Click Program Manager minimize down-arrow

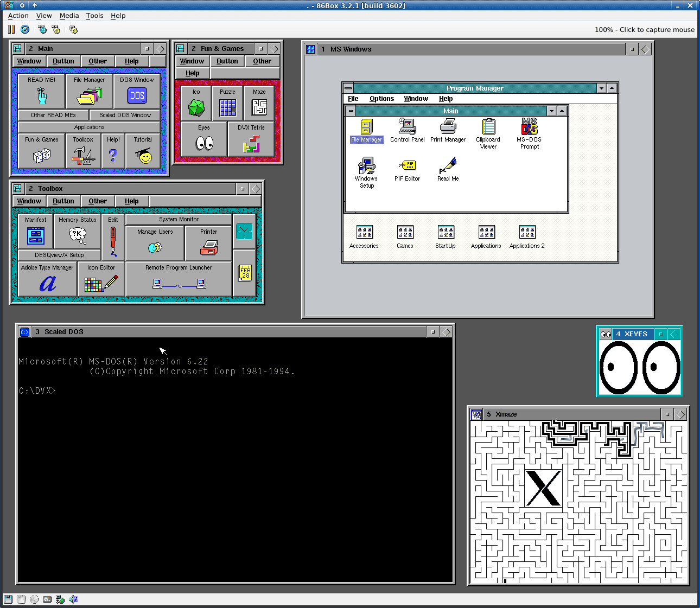point(601,88)
